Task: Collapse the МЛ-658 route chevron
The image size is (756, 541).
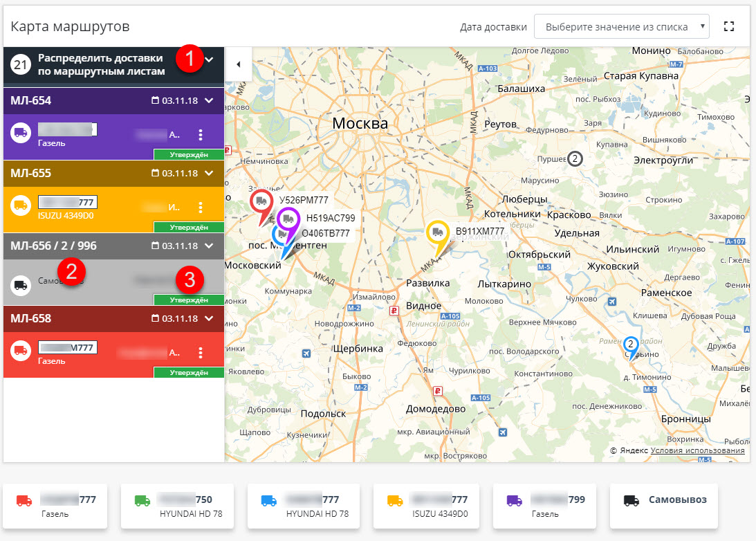Action: (x=209, y=318)
